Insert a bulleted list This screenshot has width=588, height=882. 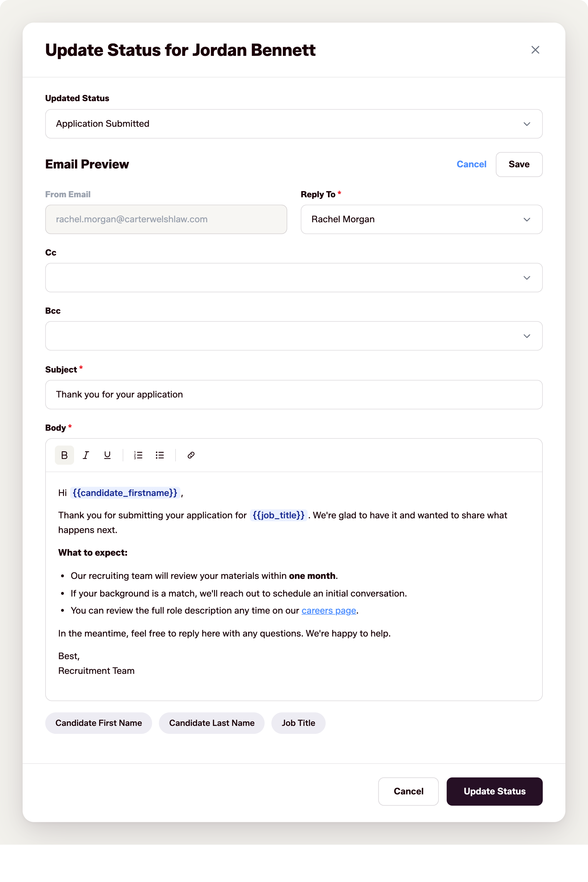160,455
